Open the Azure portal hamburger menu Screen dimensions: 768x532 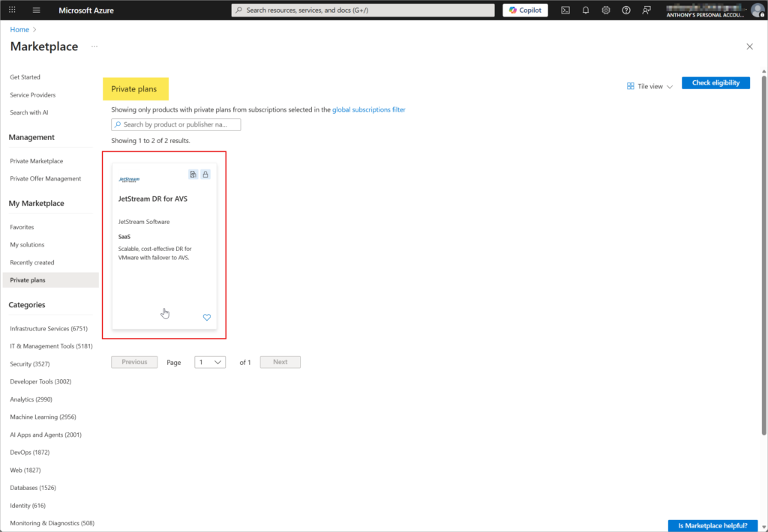point(36,10)
